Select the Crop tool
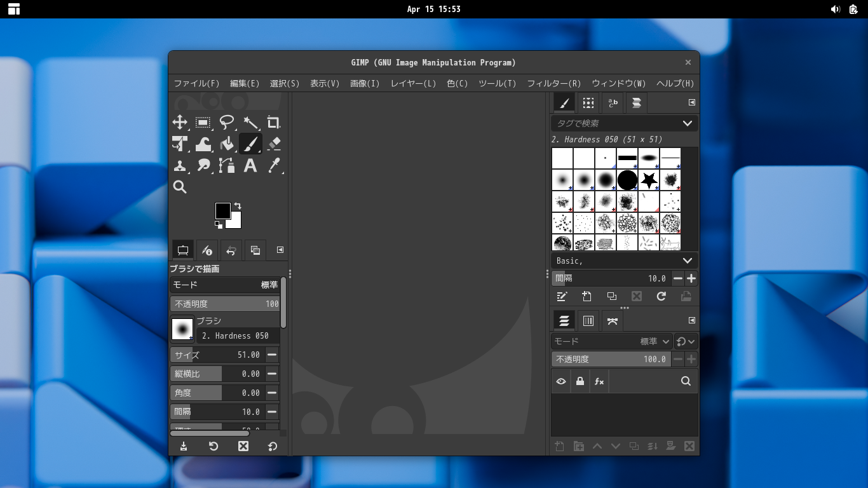This screenshot has width=868, height=488. [274, 123]
